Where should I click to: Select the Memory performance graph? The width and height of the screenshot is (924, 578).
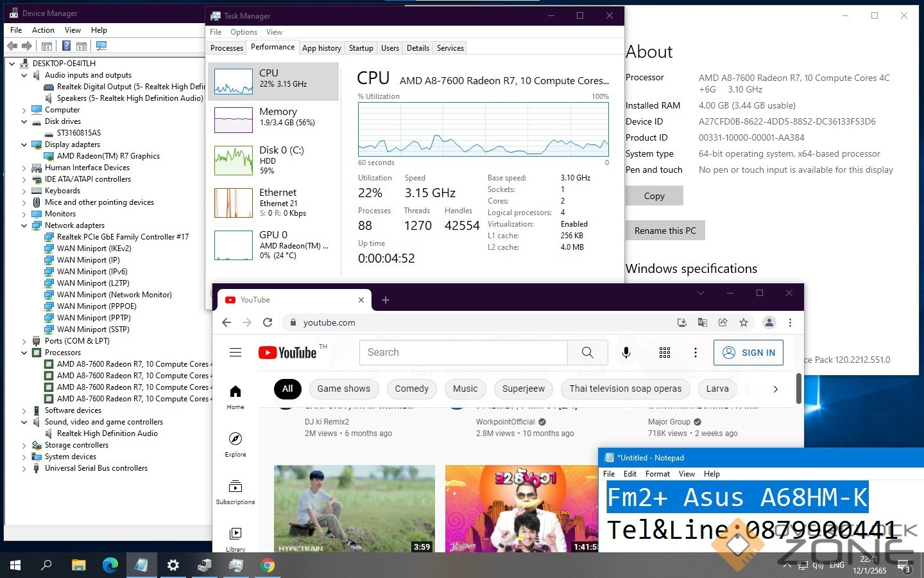[273, 119]
